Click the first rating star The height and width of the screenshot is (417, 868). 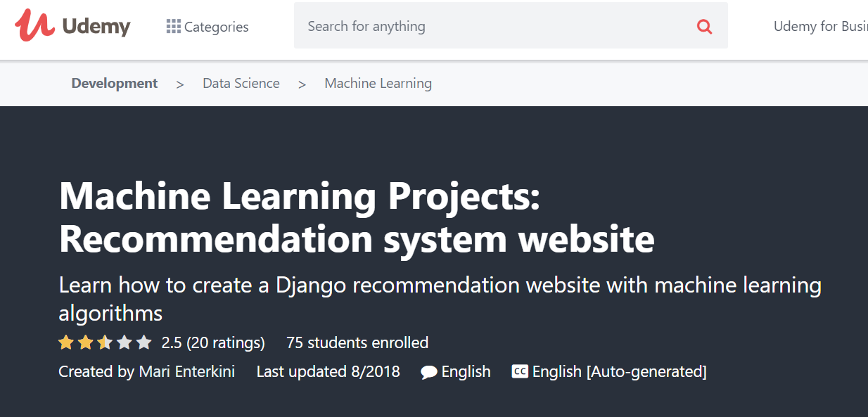(x=65, y=342)
